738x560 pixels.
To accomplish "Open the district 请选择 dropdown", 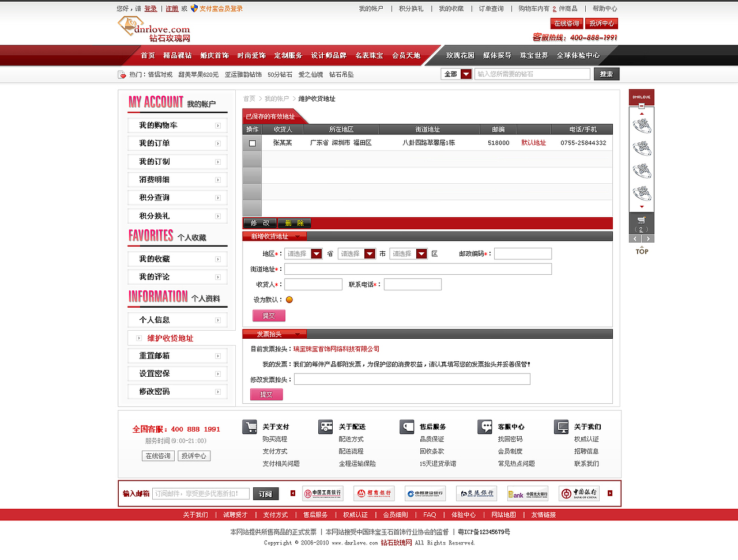I will point(408,253).
